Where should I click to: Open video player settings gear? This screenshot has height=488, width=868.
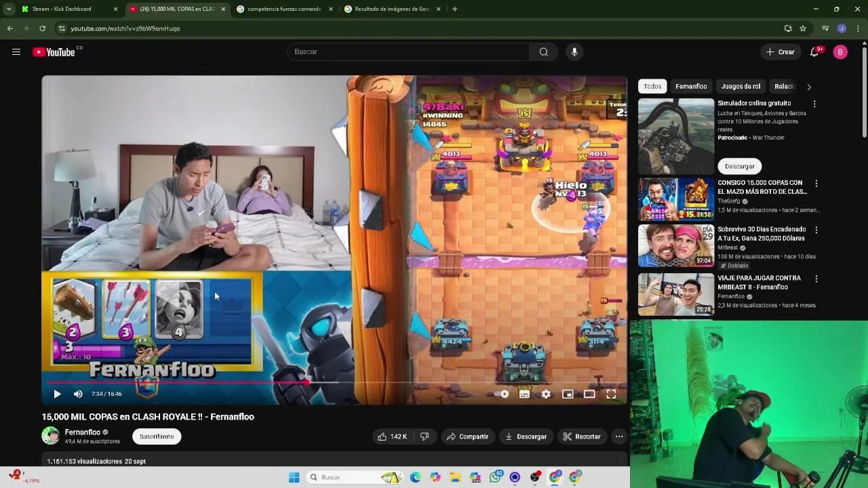click(546, 394)
